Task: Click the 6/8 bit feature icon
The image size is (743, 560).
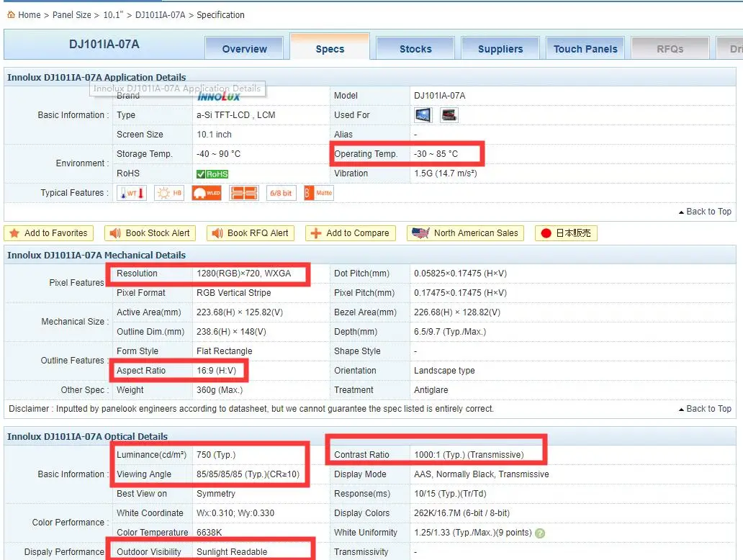Action: pos(282,193)
